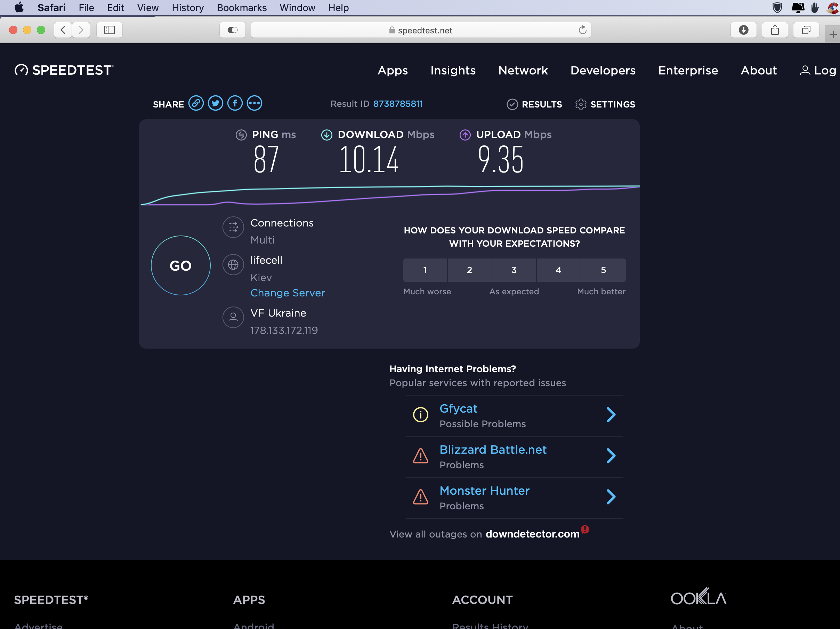Open the Safari share sheet

(775, 30)
